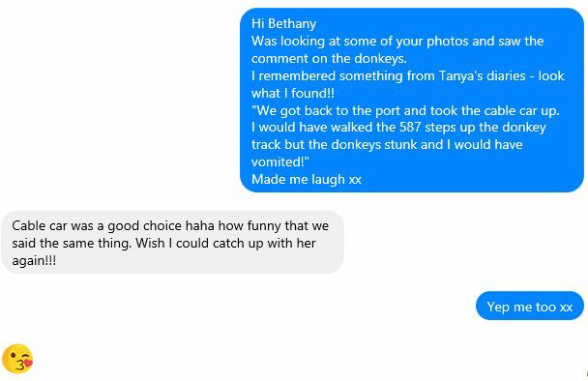The height and width of the screenshot is (381, 588).
Task: Click the word 'Yep' in the short reply
Action: [x=498, y=307]
